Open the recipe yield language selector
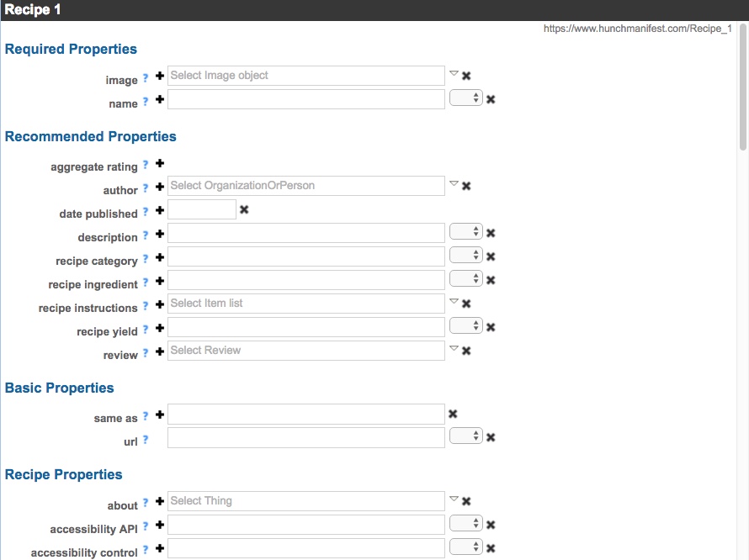749x560 pixels. point(465,325)
